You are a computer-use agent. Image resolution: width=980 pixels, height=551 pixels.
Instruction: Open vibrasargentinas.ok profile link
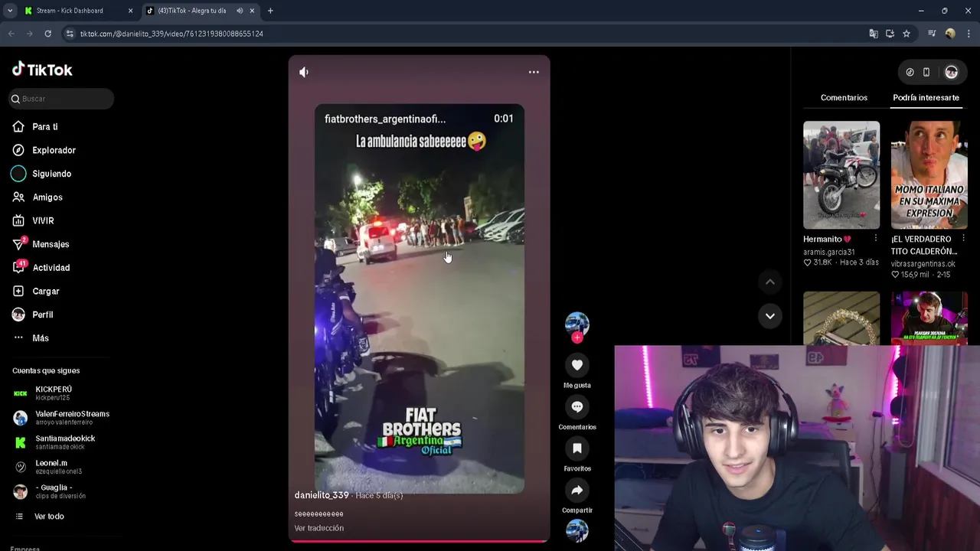923,263
